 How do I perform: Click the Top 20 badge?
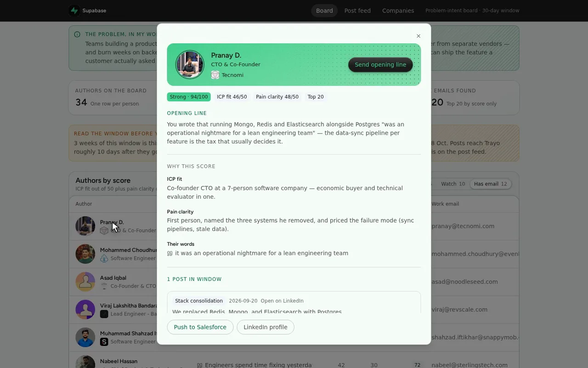point(316,97)
